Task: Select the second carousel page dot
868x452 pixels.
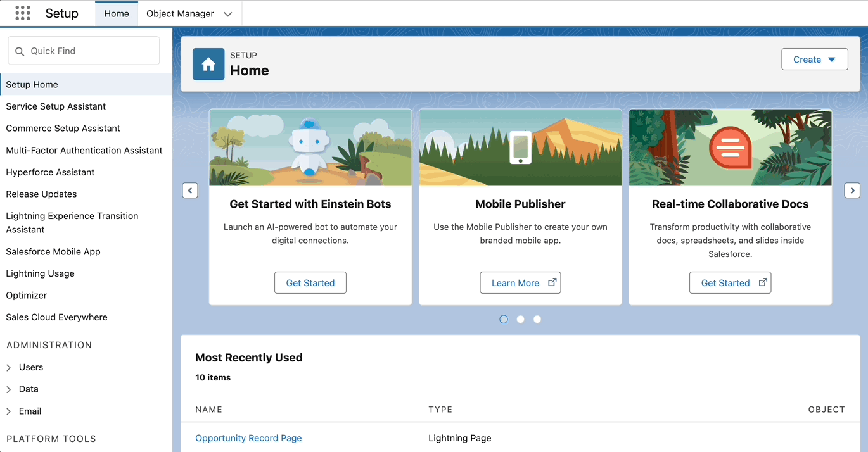Action: [x=520, y=319]
